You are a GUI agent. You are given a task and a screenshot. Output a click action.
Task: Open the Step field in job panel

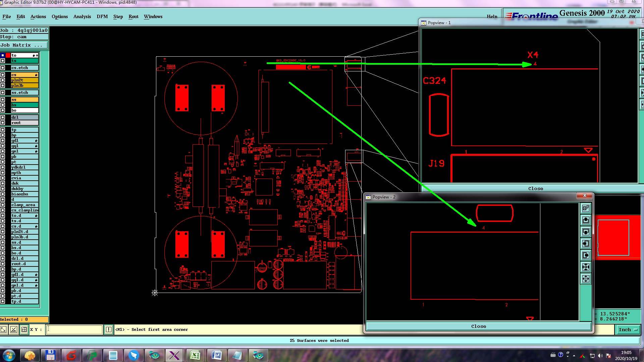(x=24, y=37)
